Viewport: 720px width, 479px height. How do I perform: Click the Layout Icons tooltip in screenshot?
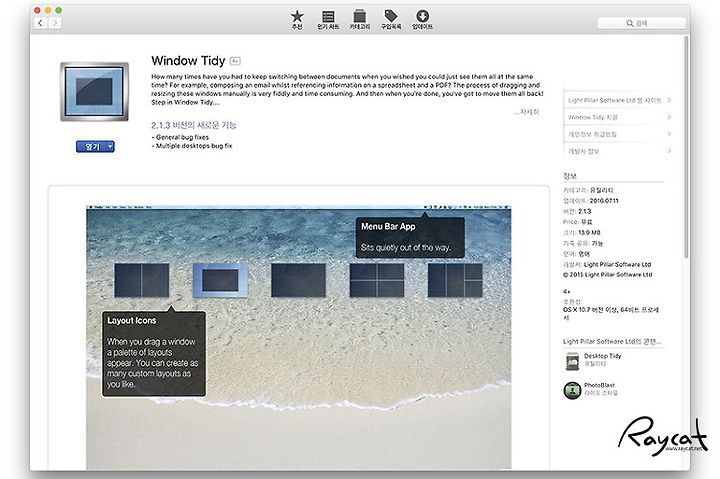point(154,353)
